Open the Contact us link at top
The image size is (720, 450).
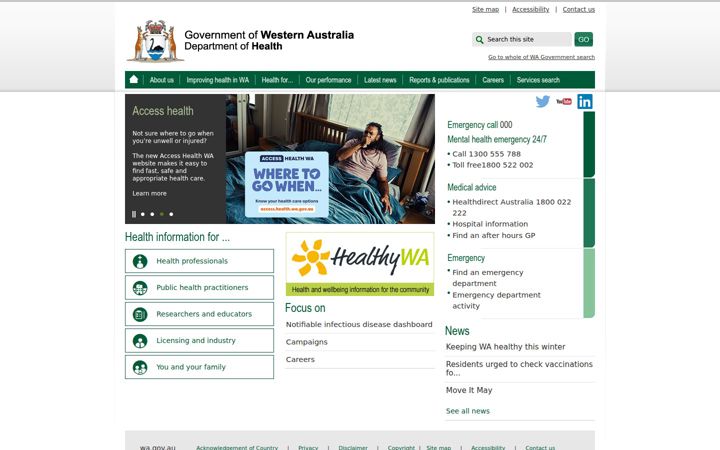579,9
